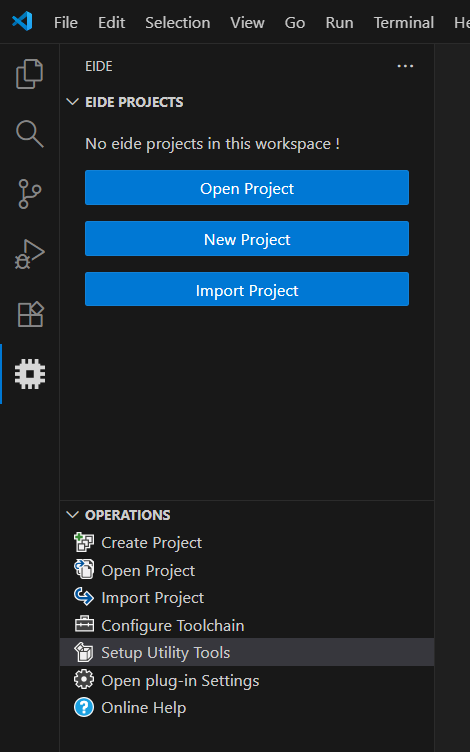Viewport: 470px width, 752px height.
Task: Open the File menu
Action: pos(66,23)
